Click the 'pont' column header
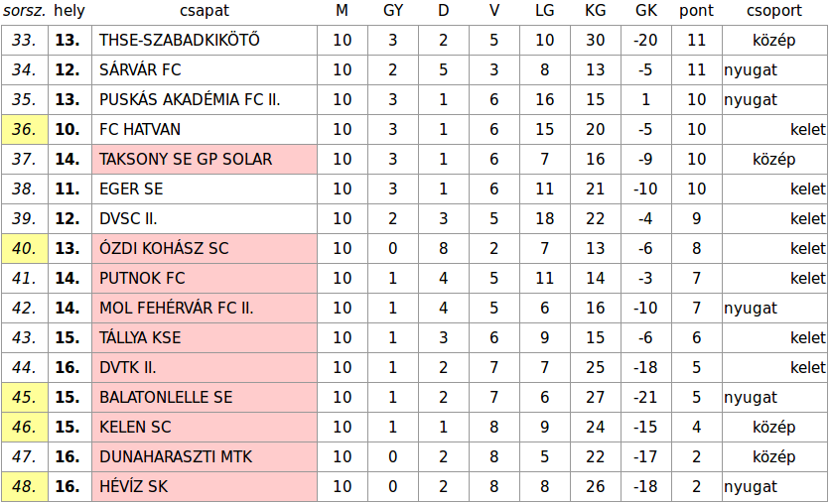This screenshot has width=829, height=504. (696, 11)
